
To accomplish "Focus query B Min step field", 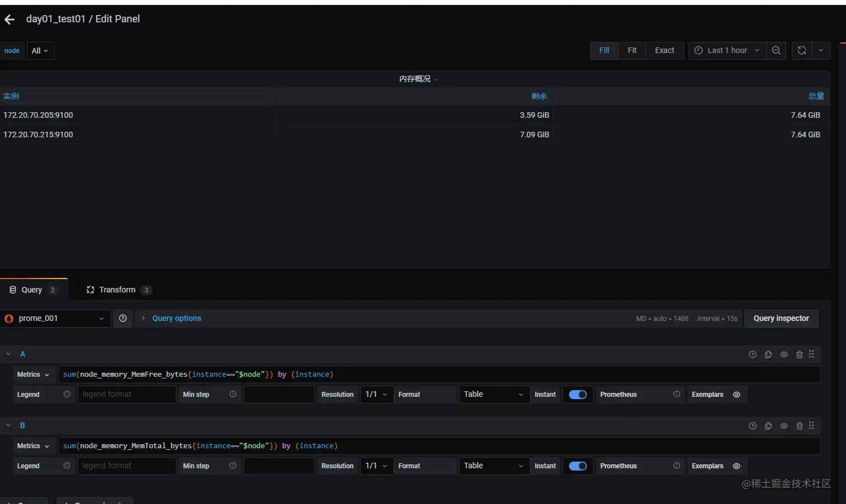I will (x=279, y=465).
